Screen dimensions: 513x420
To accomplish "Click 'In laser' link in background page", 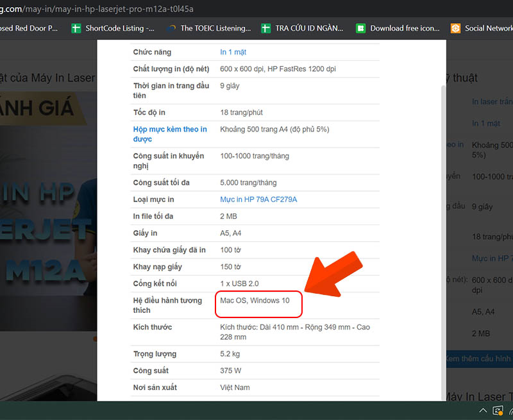I will 492,102.
